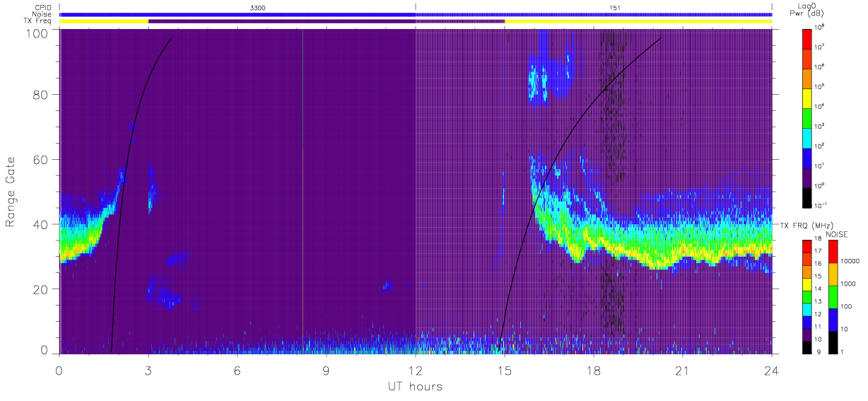Click the 'Range Gate' y-axis title
Image resolution: width=868 pixels, height=401 pixels.
(x=11, y=191)
